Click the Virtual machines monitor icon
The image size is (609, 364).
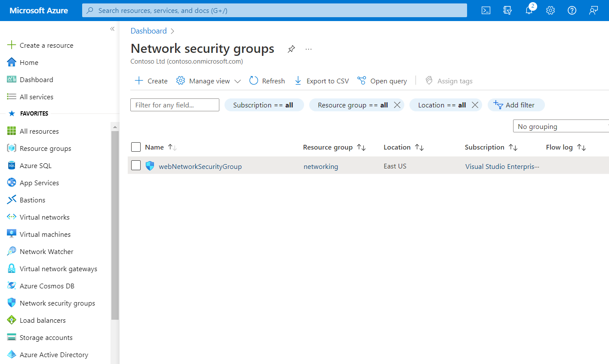12,234
